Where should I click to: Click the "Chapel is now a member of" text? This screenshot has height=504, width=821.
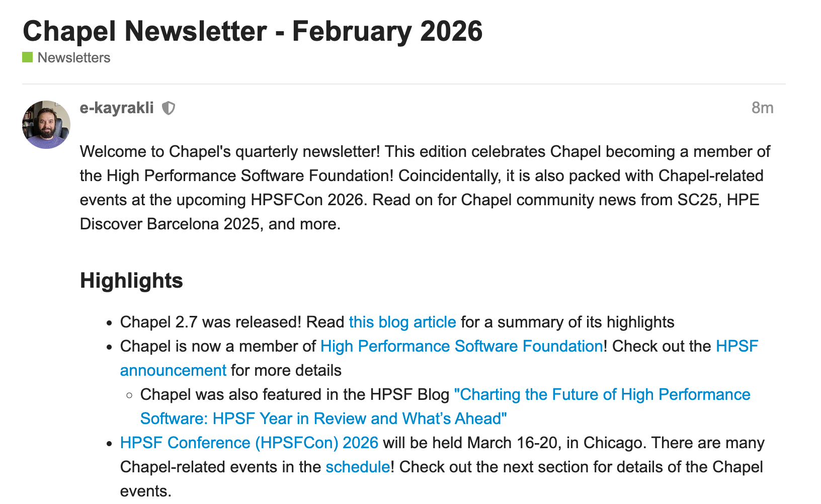(x=218, y=347)
